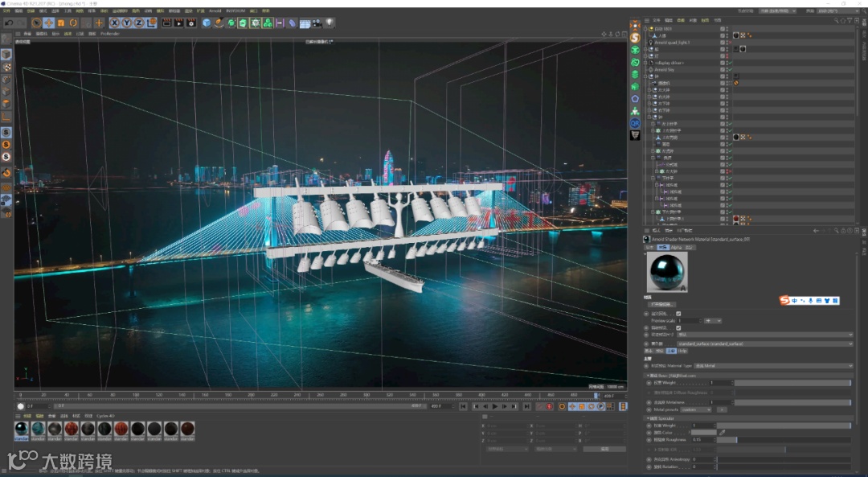Viewport: 868px width, 477px height.
Task: Toggle the second checkbox below Preview scale
Action: pyautogui.click(x=679, y=327)
